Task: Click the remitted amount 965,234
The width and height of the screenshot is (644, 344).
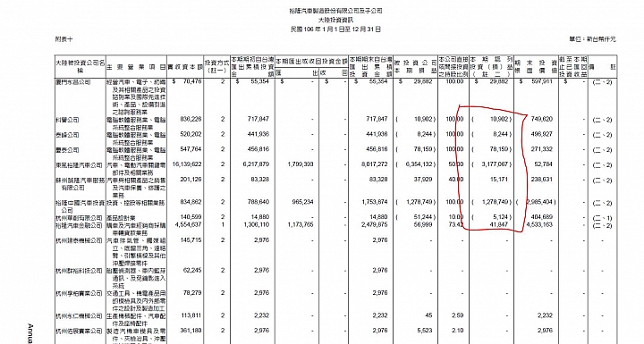Action: pyautogui.click(x=302, y=202)
